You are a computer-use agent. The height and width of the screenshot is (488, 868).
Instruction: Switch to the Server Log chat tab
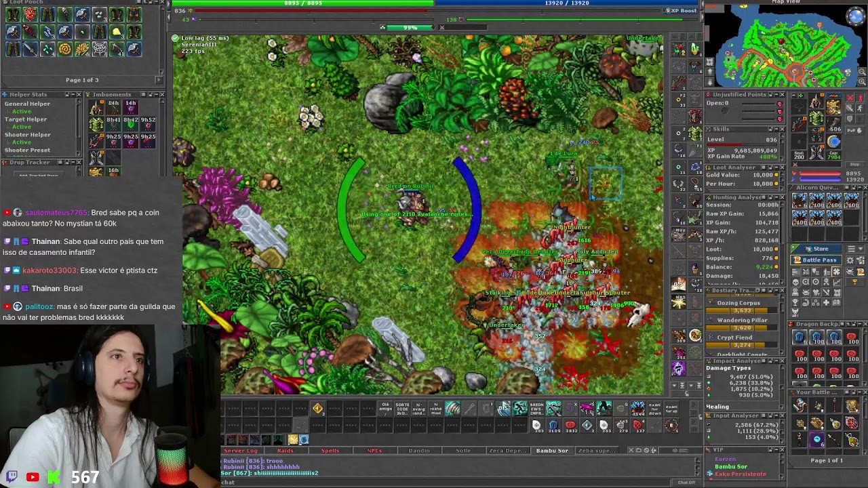tap(241, 451)
